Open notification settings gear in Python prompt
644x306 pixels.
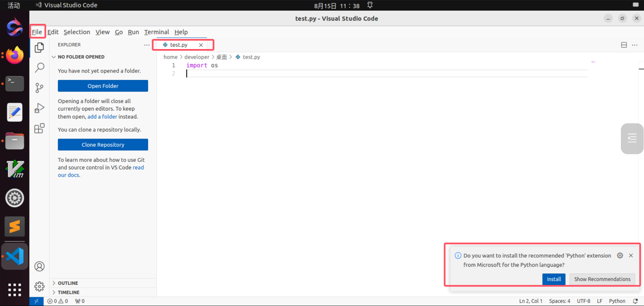[x=620, y=256]
